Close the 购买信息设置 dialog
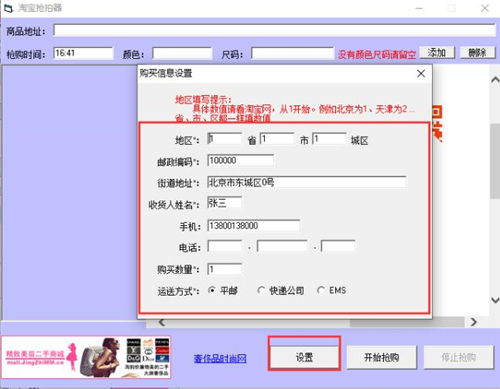Viewport: 500px width, 389px height. click(x=421, y=73)
